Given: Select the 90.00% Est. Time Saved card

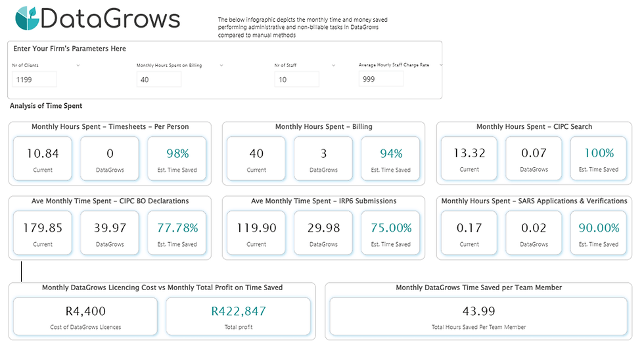Looking at the screenshot, I should coord(599,233).
